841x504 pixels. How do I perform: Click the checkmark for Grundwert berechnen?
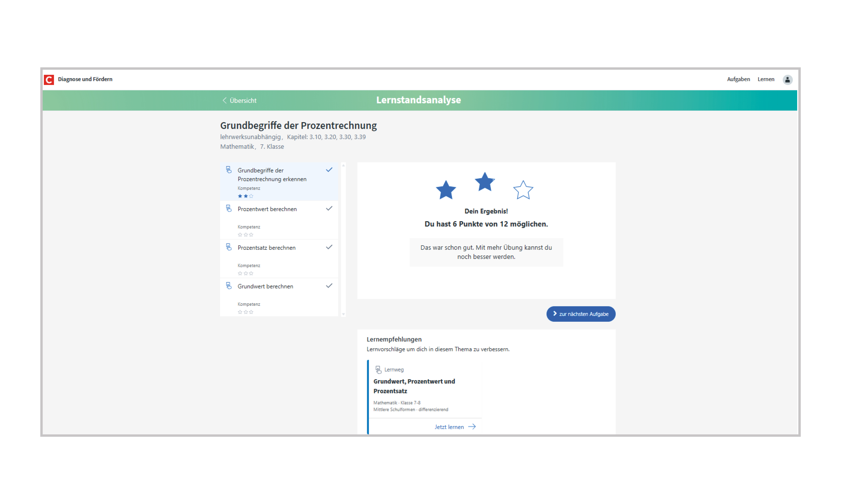(x=329, y=286)
